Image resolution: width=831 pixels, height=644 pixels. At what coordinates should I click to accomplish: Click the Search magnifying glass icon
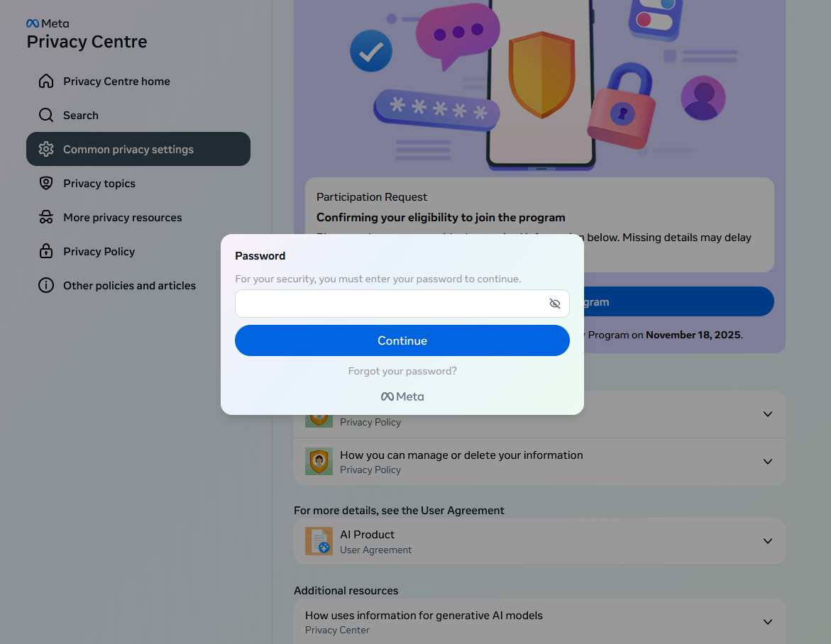46,115
